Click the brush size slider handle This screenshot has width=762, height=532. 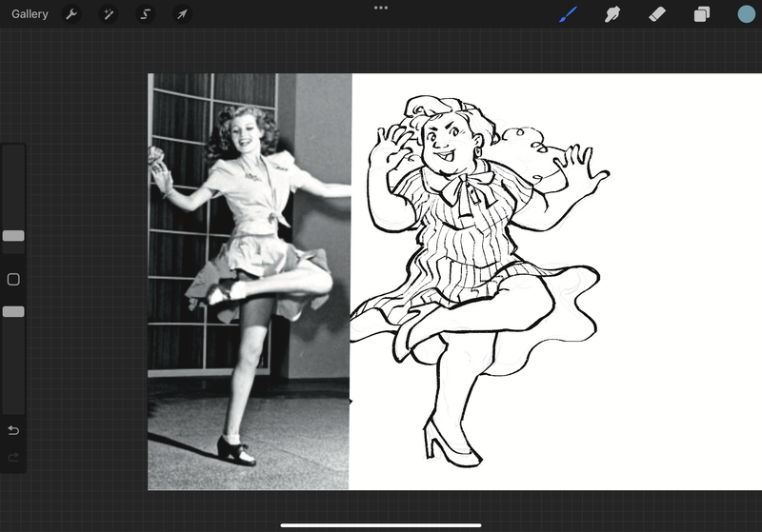tap(13, 236)
